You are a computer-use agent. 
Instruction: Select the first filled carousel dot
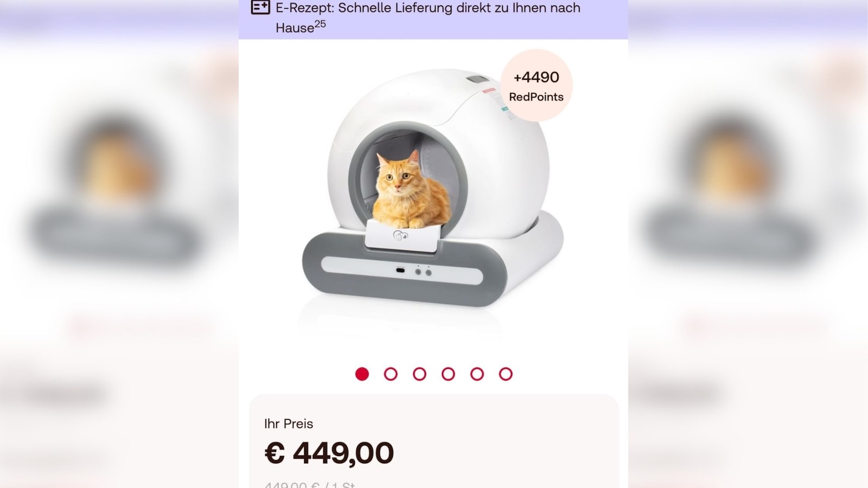[x=362, y=374]
